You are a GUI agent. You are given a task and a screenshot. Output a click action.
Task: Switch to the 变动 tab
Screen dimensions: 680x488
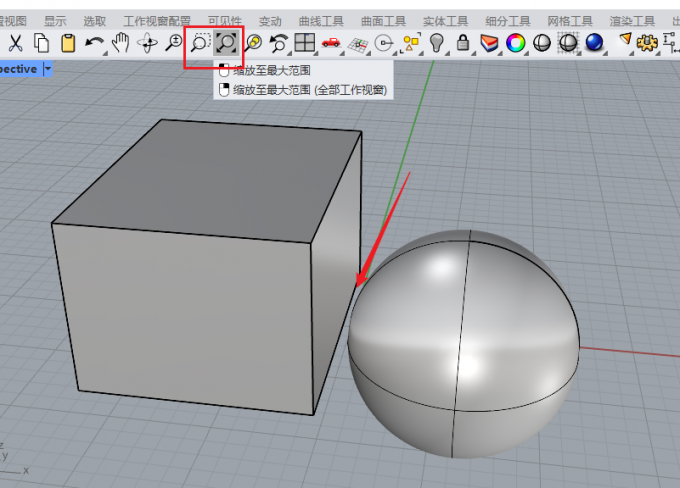270,21
